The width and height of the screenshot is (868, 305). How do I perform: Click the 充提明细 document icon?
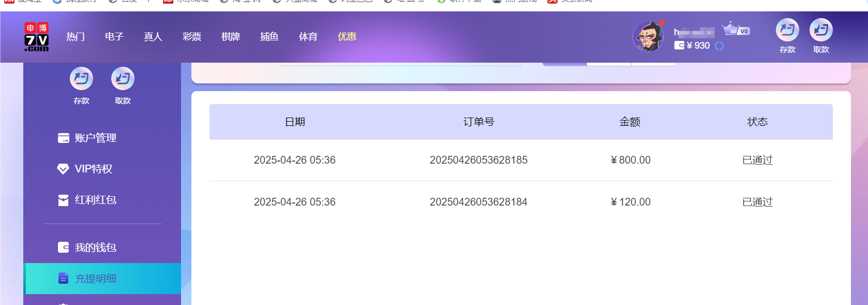click(x=63, y=279)
